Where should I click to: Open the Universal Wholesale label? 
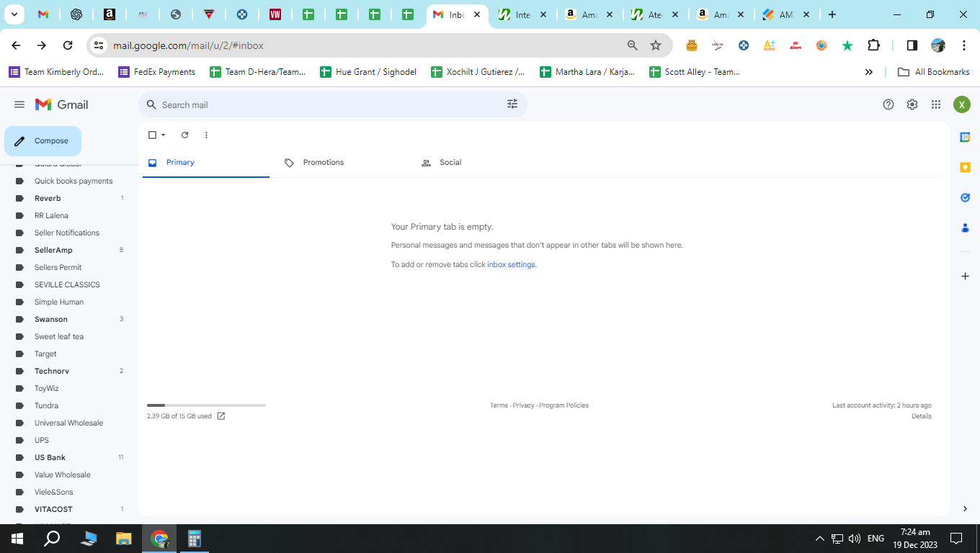click(x=69, y=423)
